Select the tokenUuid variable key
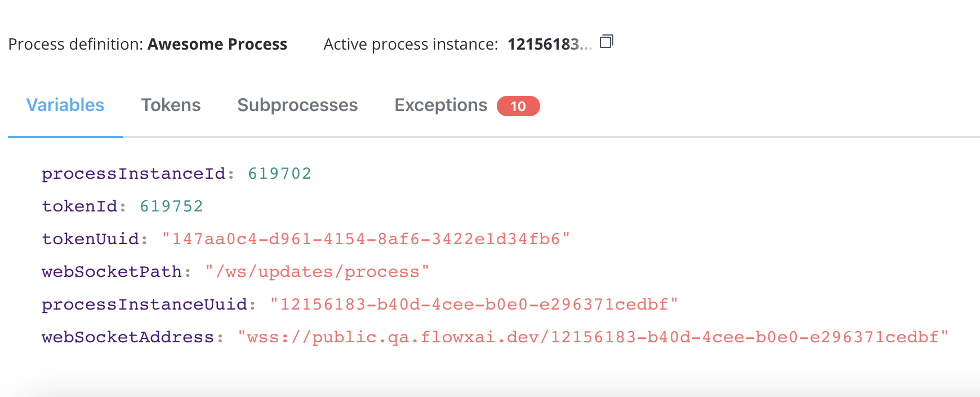Viewport: 980px width, 397px height. point(90,239)
